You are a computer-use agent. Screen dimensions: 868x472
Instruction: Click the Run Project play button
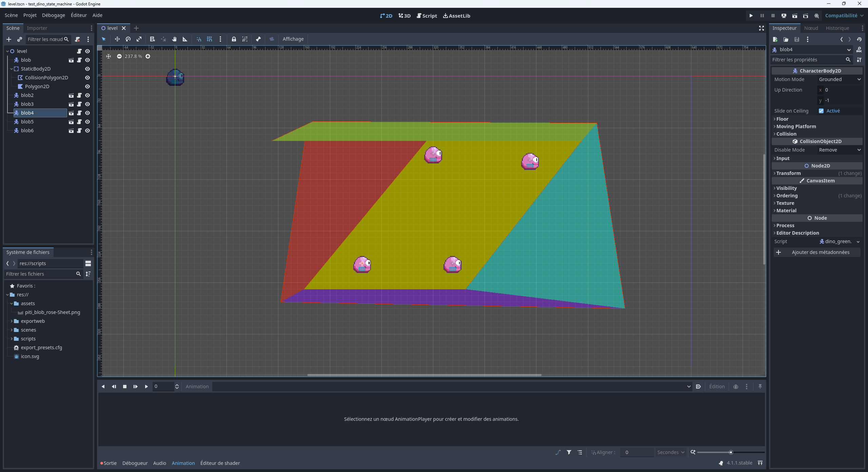(x=751, y=16)
